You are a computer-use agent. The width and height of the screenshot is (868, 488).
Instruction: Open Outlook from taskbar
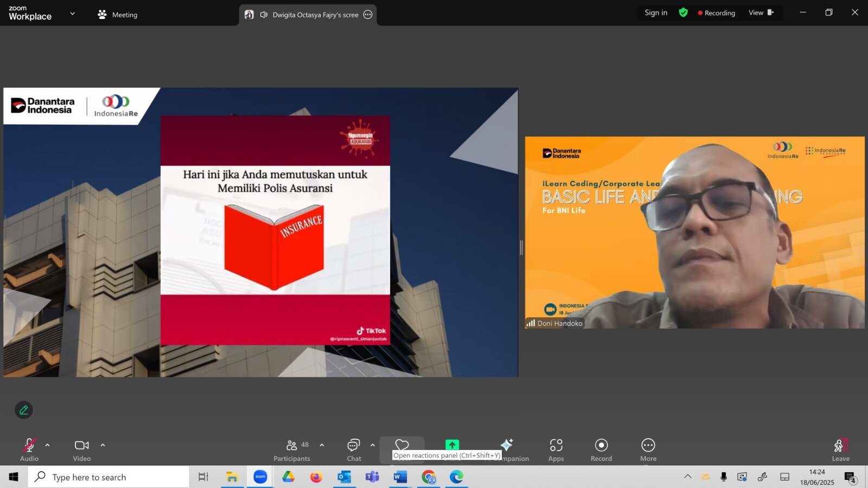(344, 477)
